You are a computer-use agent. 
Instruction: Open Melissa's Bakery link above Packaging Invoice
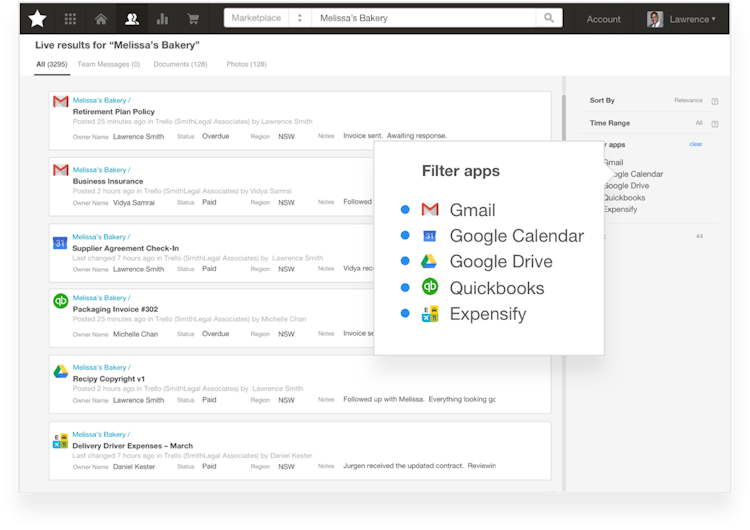(101, 298)
